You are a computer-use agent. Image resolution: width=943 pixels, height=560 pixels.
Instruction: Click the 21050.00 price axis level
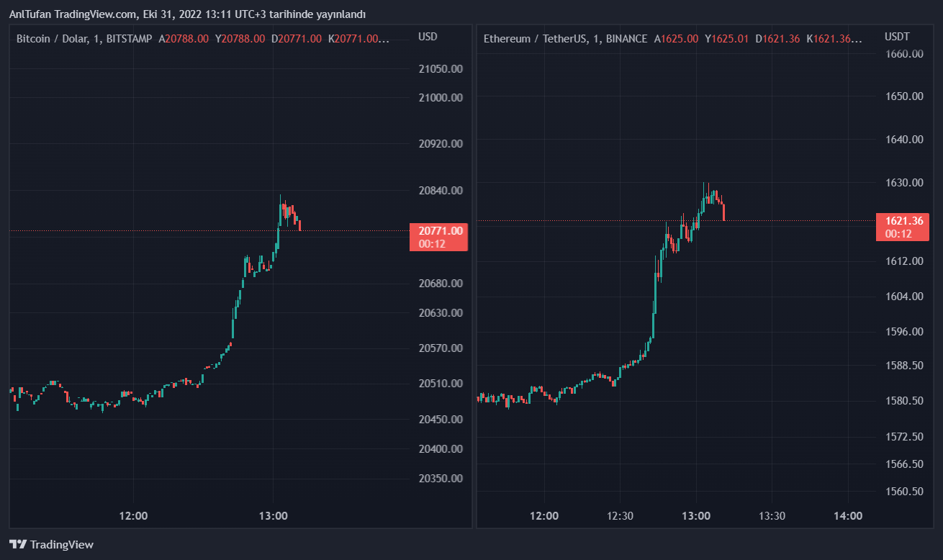(440, 69)
